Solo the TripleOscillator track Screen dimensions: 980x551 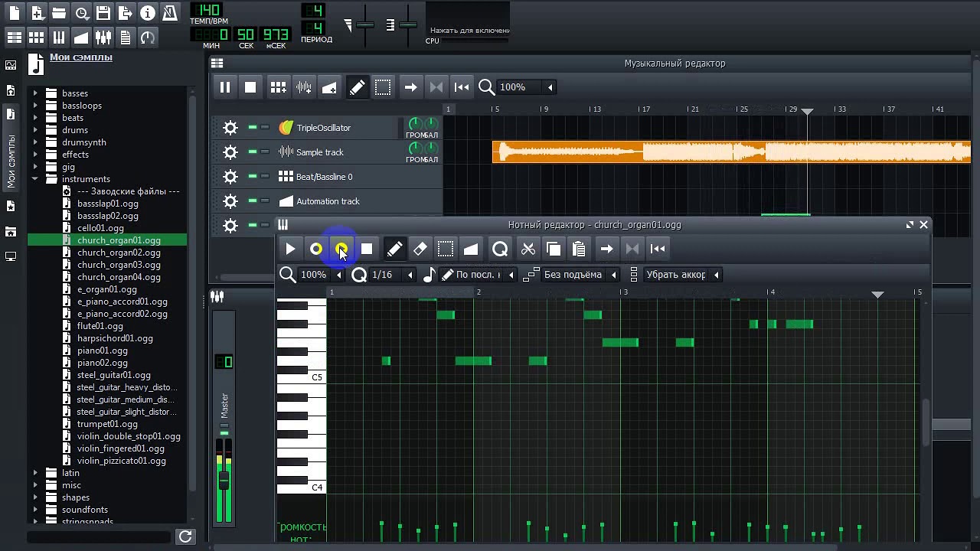265,128
